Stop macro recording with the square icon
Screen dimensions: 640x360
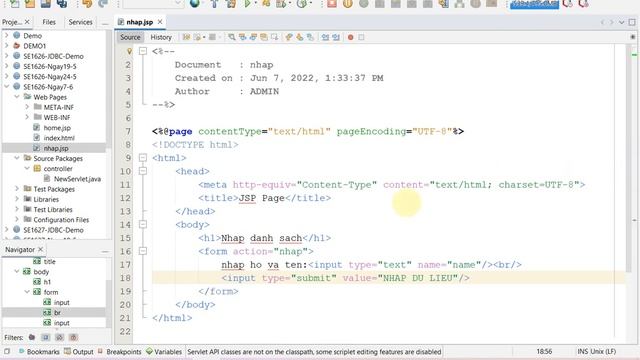pos(361,37)
